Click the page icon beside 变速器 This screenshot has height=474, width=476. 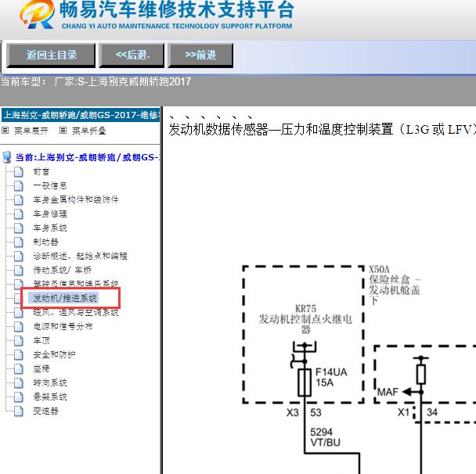19,411
